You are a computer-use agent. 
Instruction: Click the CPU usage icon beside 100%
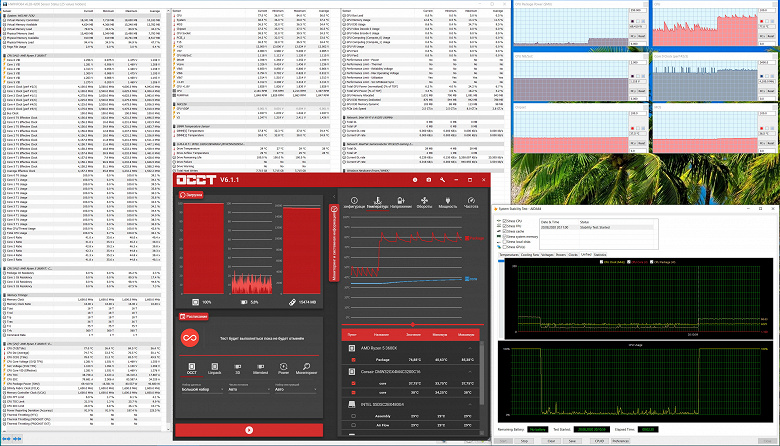coord(195,302)
